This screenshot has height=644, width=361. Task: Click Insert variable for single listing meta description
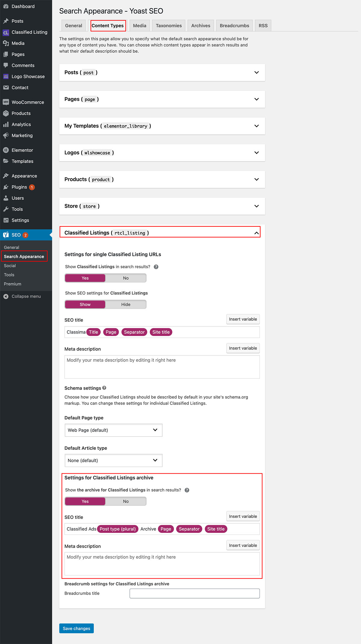pyautogui.click(x=243, y=348)
